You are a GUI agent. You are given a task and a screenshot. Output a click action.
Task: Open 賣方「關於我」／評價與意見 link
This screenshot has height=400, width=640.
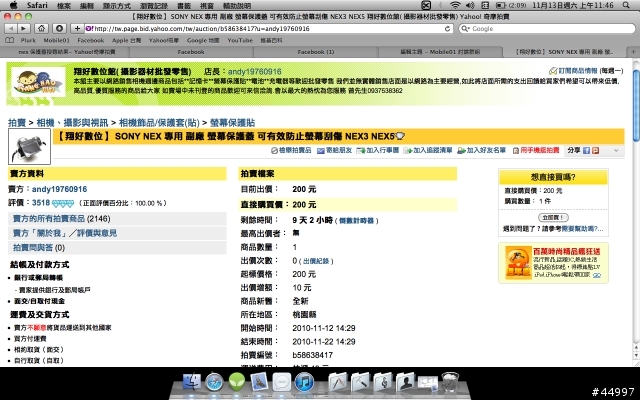[65, 233]
